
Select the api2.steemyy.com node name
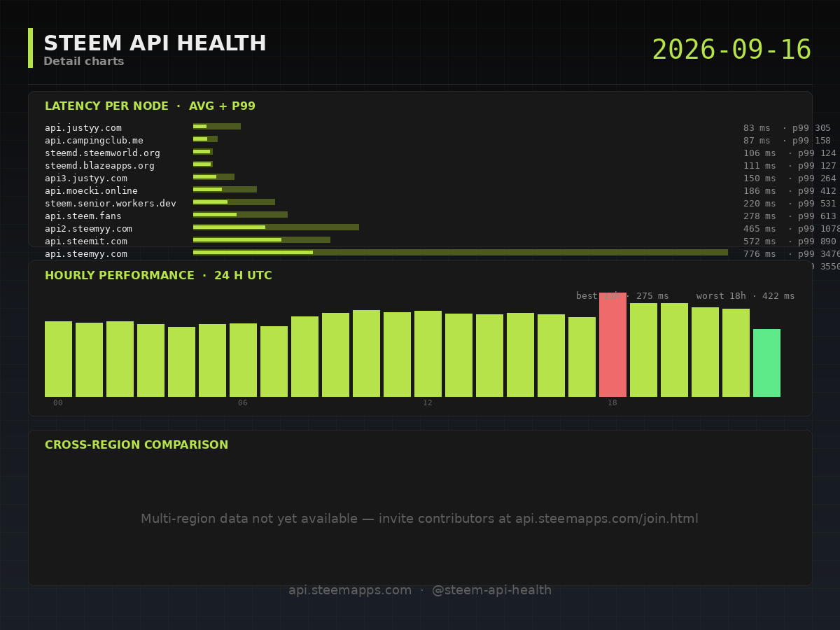88,229
